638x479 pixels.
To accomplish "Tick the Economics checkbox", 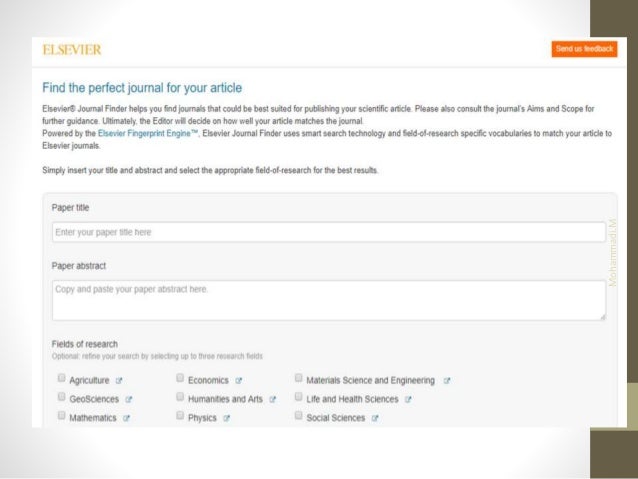I will tap(180, 378).
